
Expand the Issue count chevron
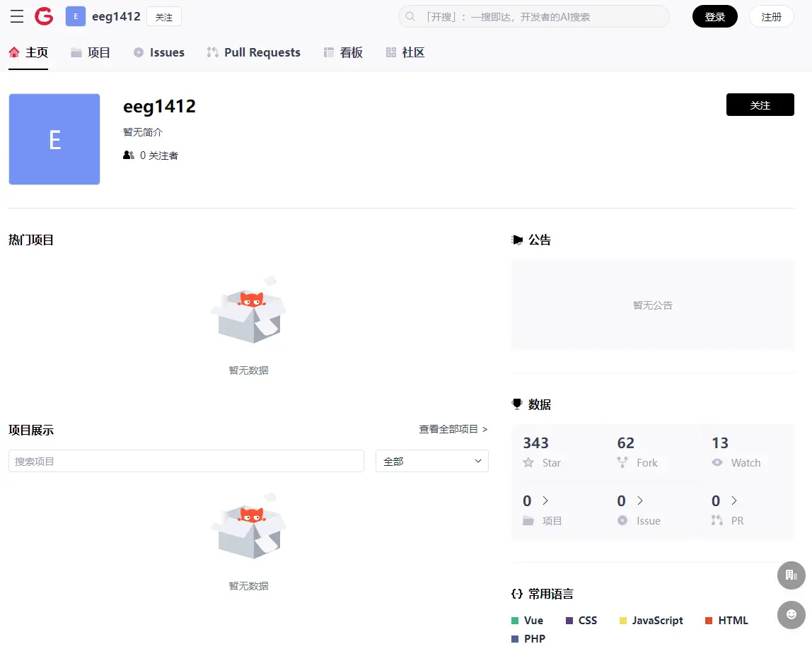pyautogui.click(x=640, y=500)
